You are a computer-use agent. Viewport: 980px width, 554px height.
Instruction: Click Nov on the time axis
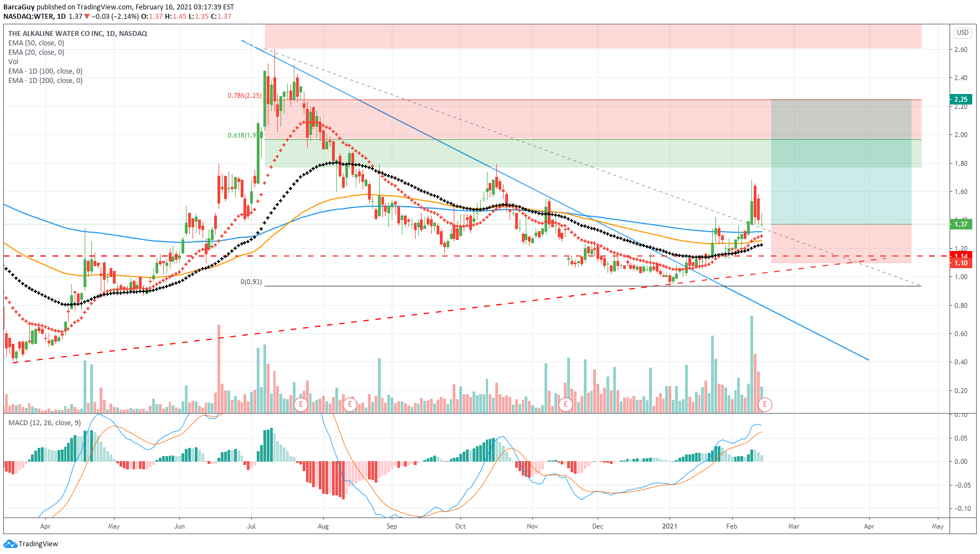pyautogui.click(x=532, y=526)
